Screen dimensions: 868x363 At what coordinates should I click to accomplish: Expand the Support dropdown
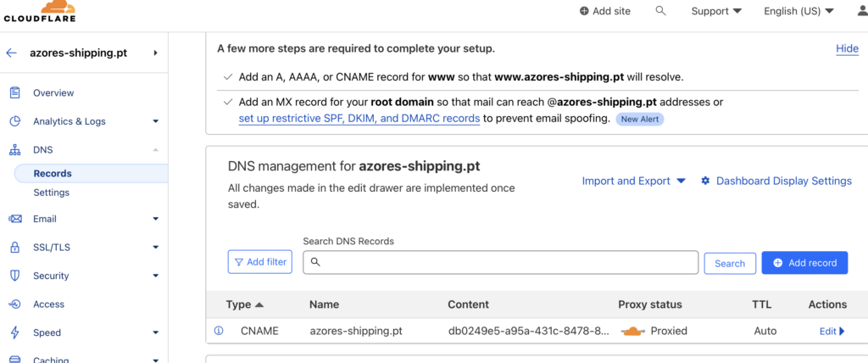coord(716,11)
